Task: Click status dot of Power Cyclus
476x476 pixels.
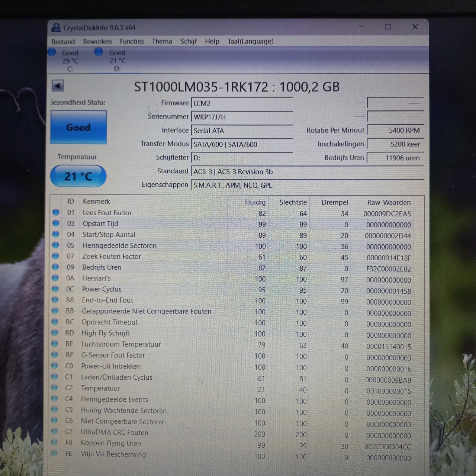Action: [55, 289]
